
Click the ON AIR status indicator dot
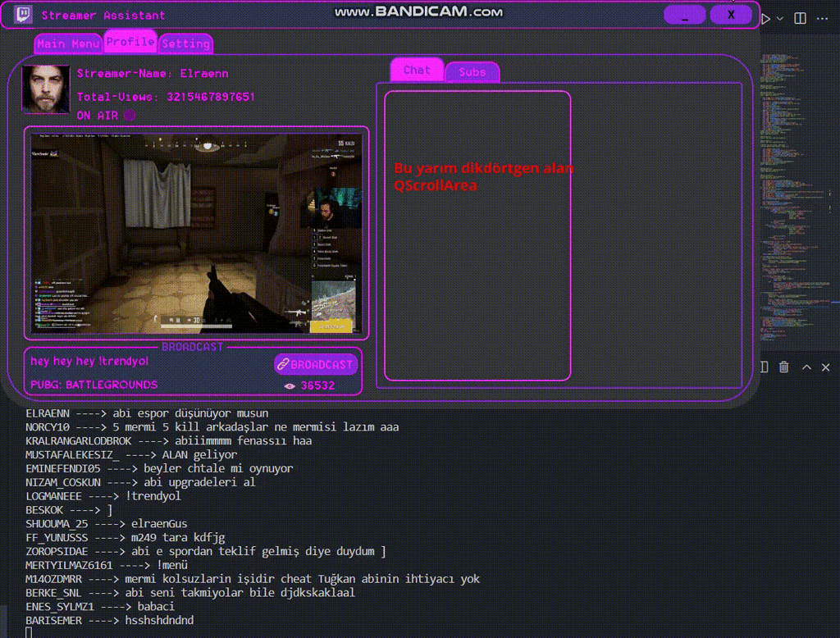point(129,116)
